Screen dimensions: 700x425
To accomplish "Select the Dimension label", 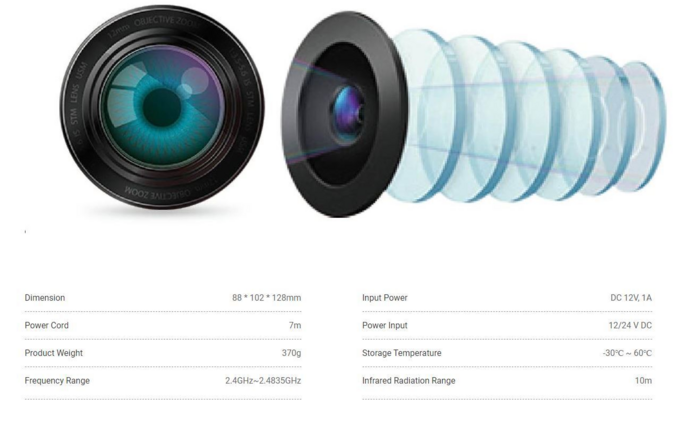I will (x=45, y=298).
